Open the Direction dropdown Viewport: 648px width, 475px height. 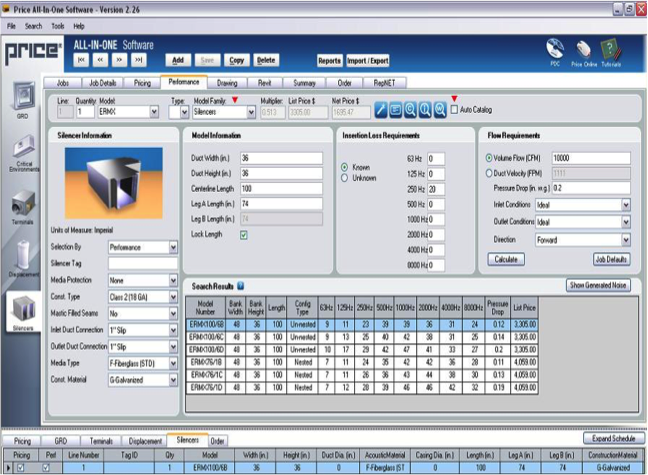(626, 240)
